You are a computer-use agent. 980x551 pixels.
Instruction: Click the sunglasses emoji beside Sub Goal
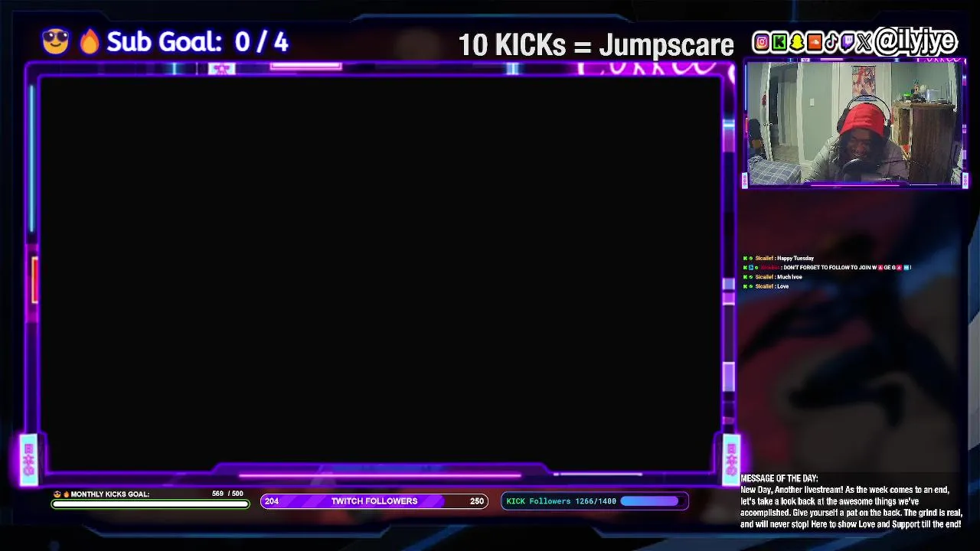point(56,41)
